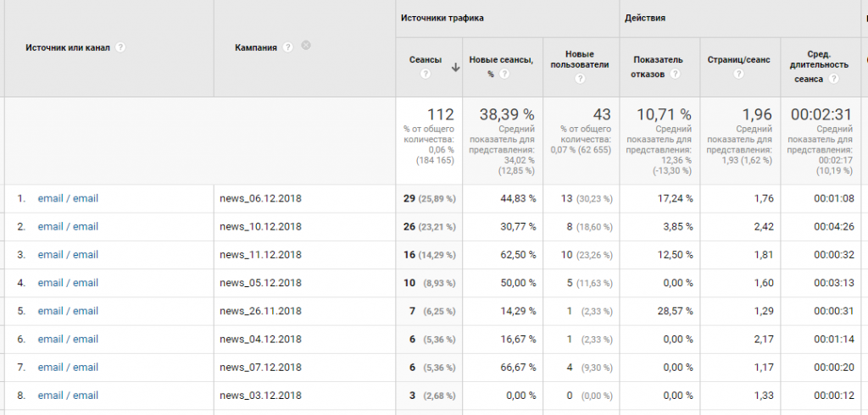Click total new sessions 38,39 %
Image resolution: width=868 pixels, height=415 pixels.
(507, 114)
